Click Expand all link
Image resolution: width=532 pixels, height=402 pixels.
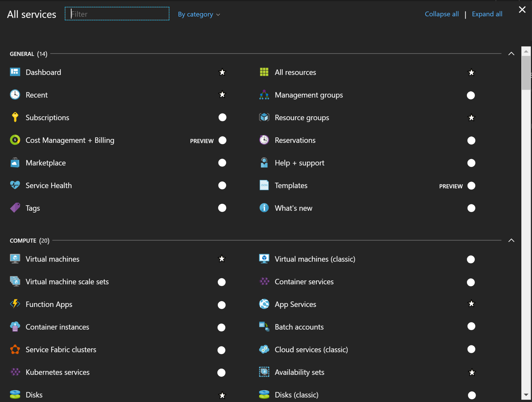click(487, 14)
